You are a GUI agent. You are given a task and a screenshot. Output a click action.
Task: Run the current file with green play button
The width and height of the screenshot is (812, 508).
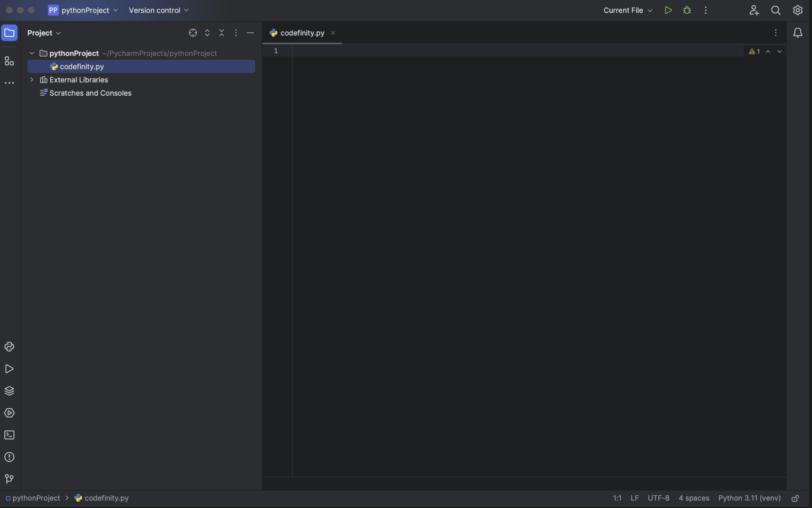[x=668, y=10]
